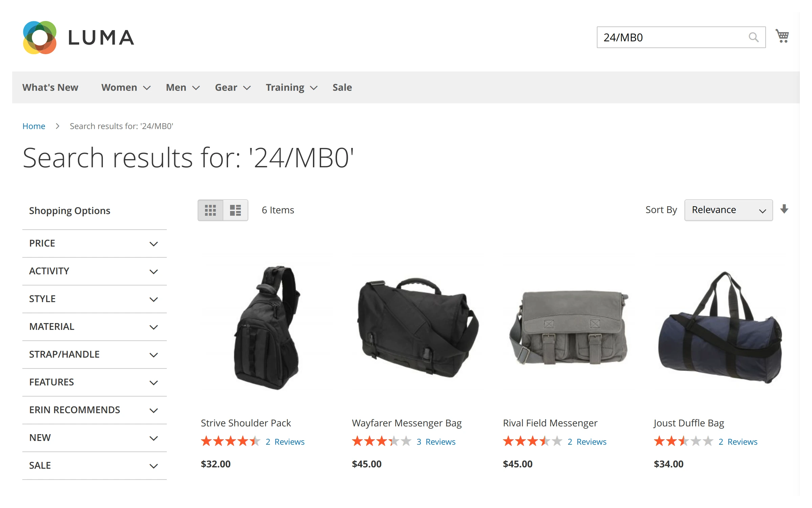812x508 pixels.
Task: View 3 Reviews of Wayfarer Messenger Bag
Action: 436,441
